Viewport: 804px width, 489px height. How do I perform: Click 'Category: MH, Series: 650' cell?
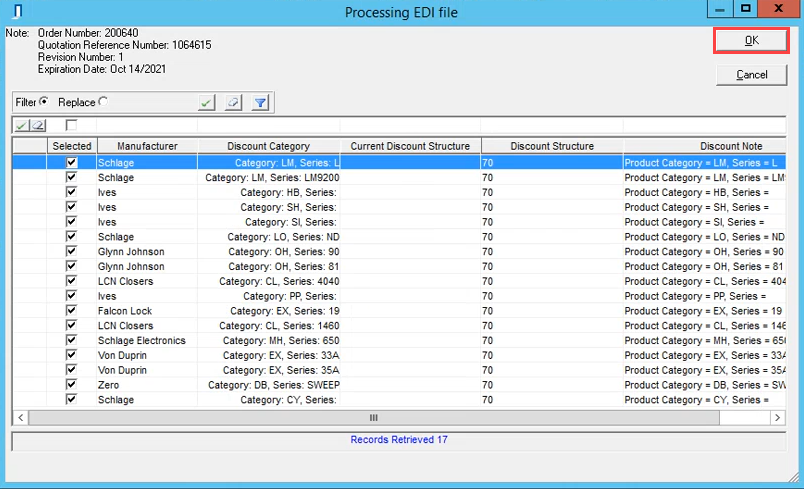pyautogui.click(x=269, y=340)
